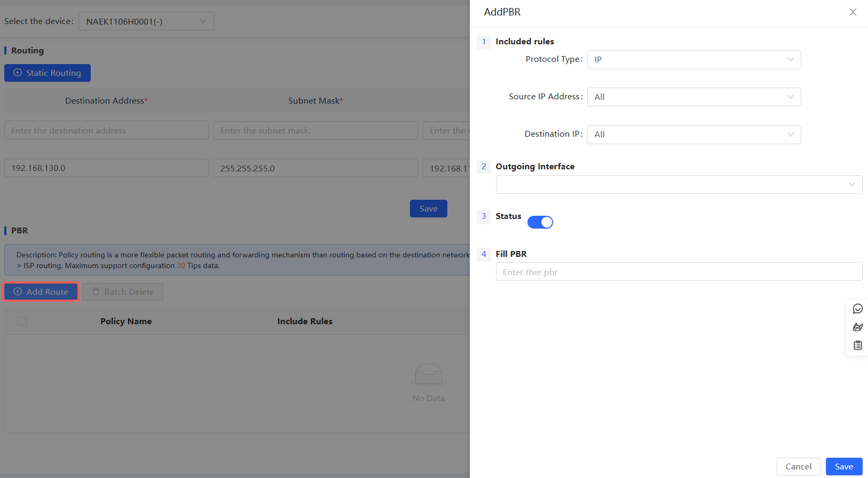Click the trash icon on Batch Delete
The image size is (868, 478).
click(96, 292)
